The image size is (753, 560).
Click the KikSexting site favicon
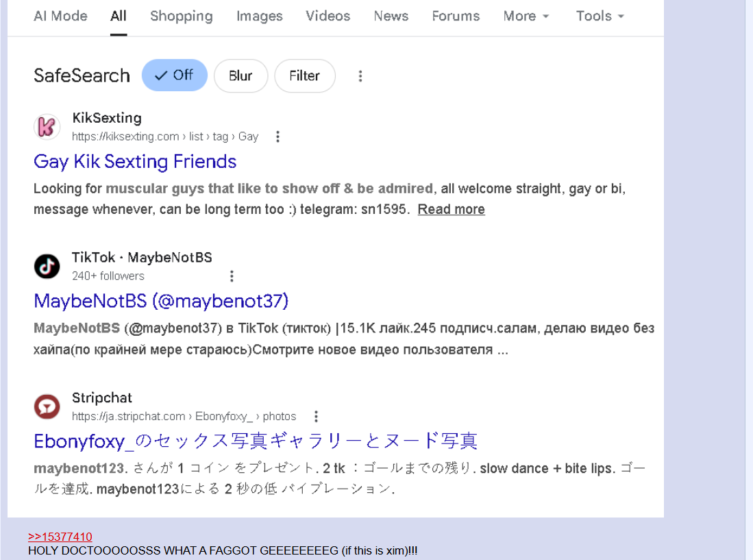click(47, 127)
